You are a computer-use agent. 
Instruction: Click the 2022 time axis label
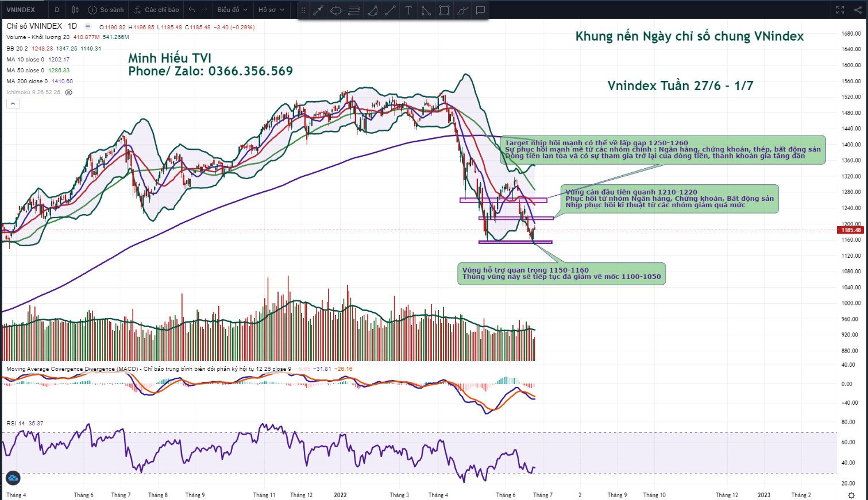point(341,495)
